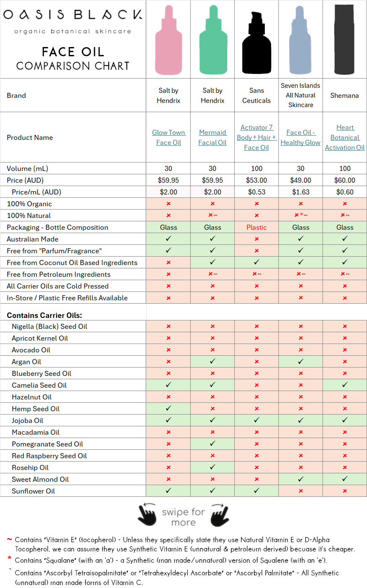367x588 pixels.
Task: Open Heart Botanical Activation Oil link
Action: [345, 137]
